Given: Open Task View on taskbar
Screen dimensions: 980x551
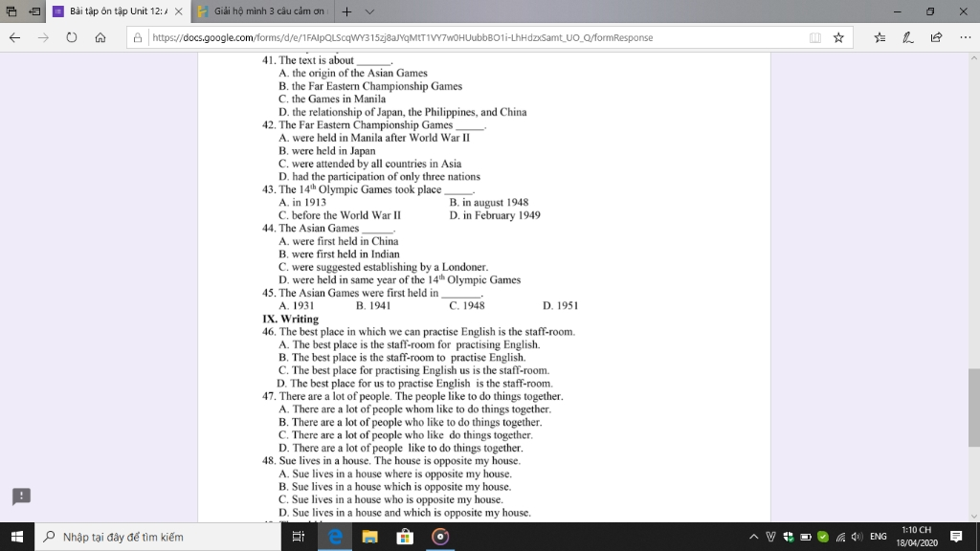Looking at the screenshot, I should (299, 537).
